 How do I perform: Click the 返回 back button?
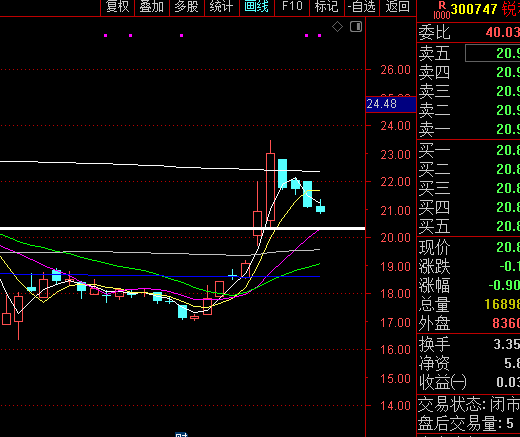(x=398, y=7)
